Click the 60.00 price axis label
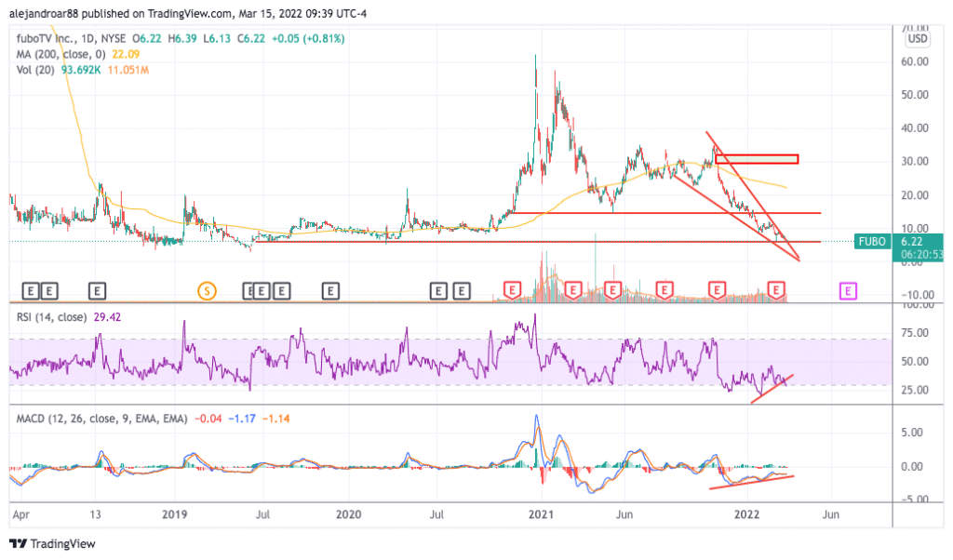 tap(915, 61)
